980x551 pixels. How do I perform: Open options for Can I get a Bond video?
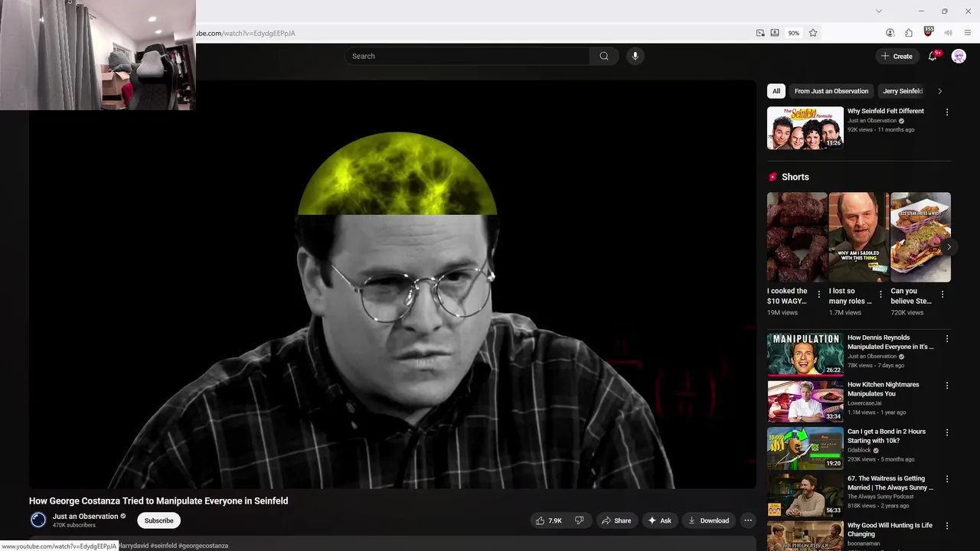(947, 432)
